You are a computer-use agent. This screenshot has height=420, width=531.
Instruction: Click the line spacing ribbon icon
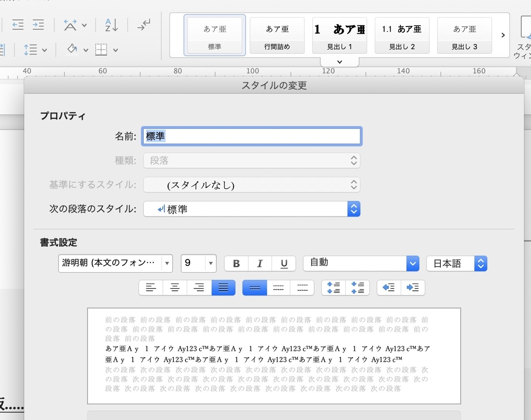coord(31,50)
